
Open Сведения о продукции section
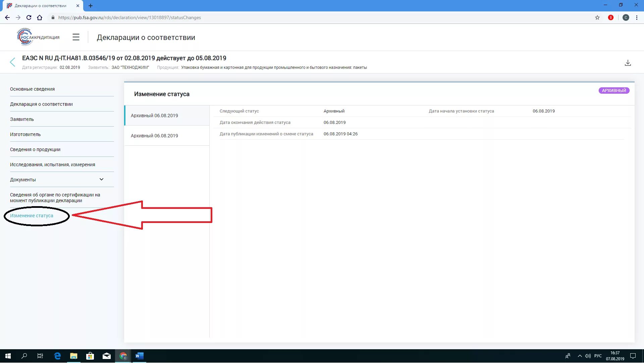[x=35, y=150]
